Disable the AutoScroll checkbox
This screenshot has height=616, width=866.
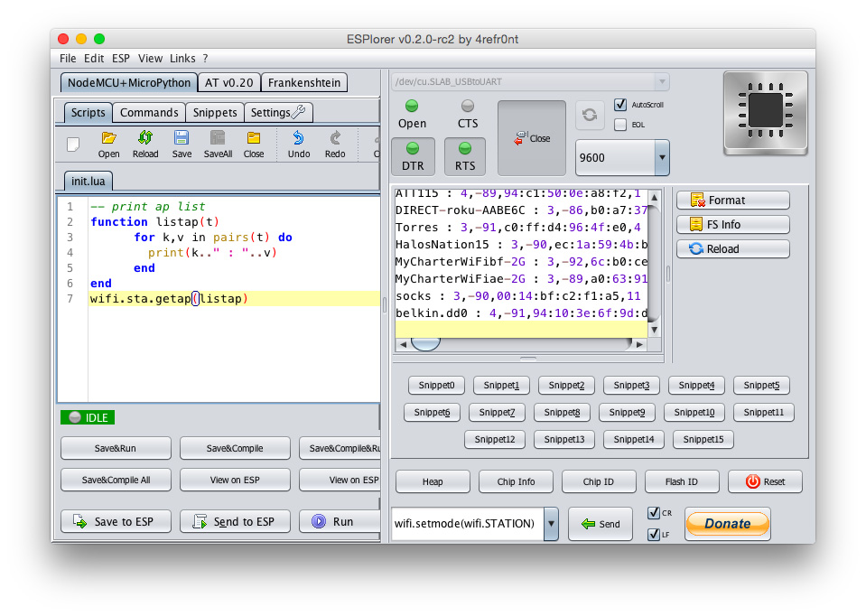620,105
